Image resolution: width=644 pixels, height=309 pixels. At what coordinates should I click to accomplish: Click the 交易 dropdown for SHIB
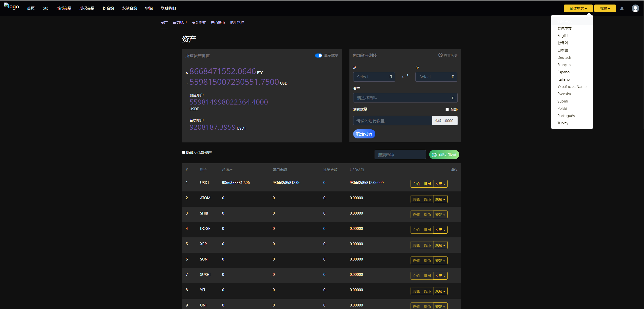(440, 214)
